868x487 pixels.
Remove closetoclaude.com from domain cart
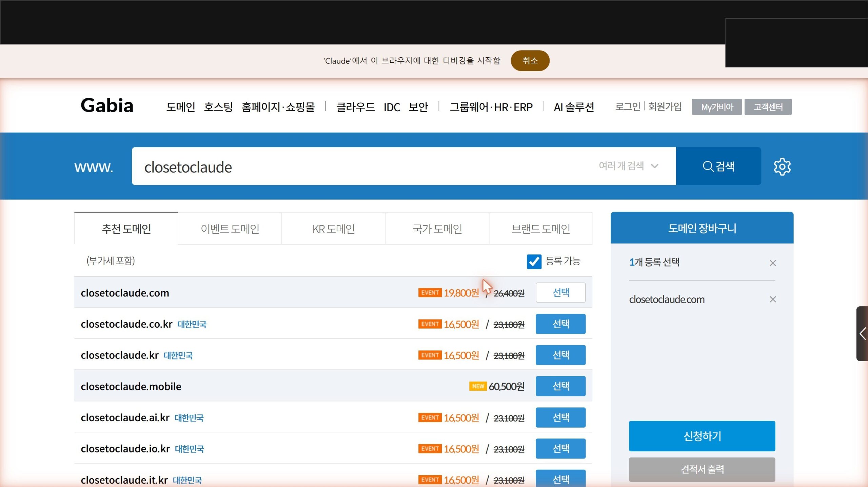(773, 299)
